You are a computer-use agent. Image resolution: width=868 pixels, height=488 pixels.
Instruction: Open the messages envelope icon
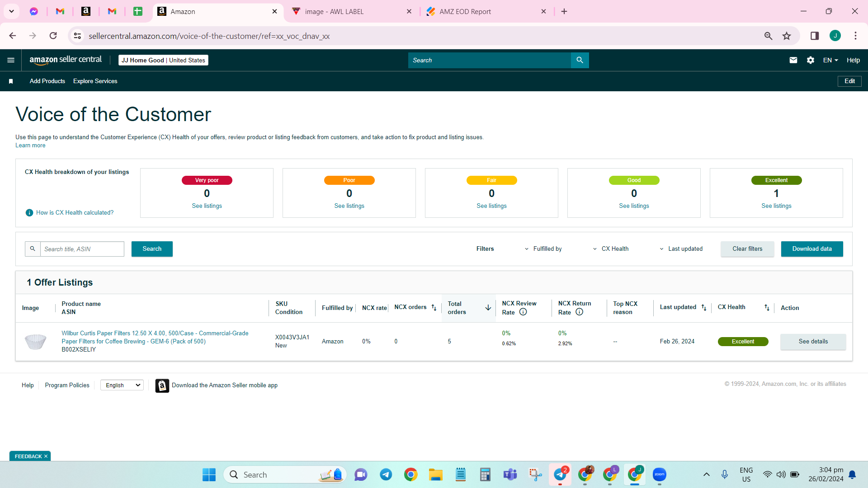[793, 60]
